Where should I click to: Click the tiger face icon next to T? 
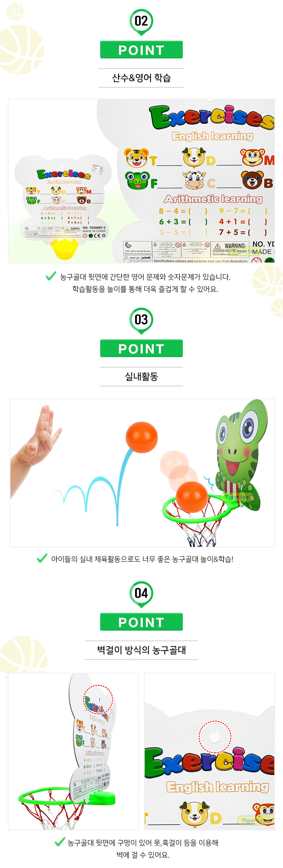pos(136,158)
